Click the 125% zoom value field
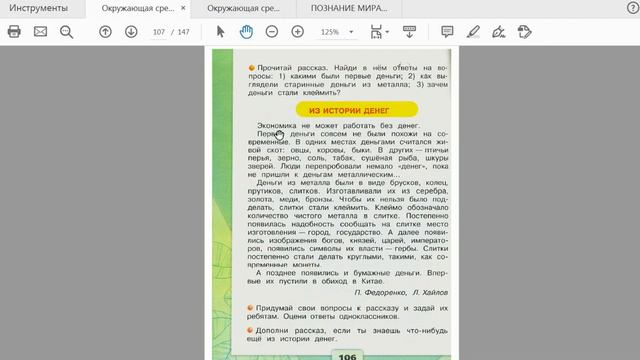640x360 pixels. click(330, 32)
